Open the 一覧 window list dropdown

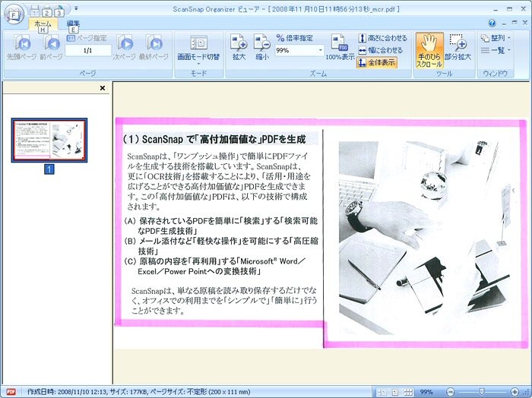(496, 51)
